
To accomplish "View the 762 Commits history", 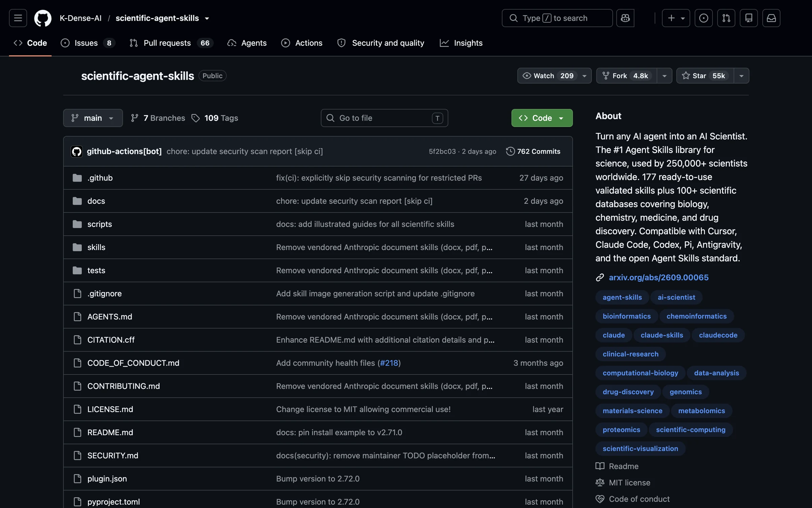I will click(x=533, y=151).
